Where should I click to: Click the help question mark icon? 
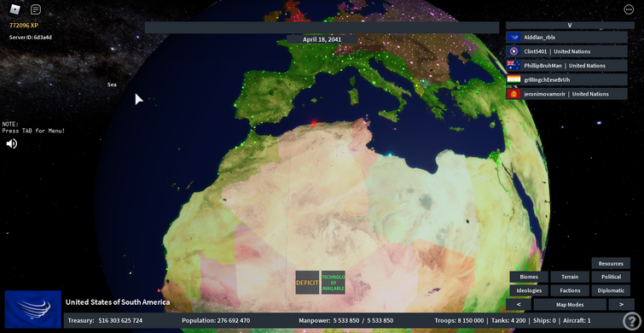(632, 321)
